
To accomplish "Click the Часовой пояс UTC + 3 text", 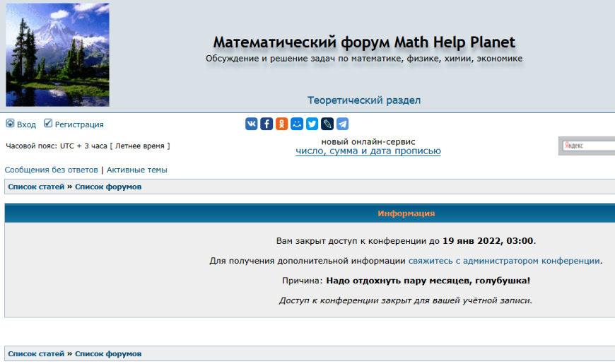I will [88, 146].
